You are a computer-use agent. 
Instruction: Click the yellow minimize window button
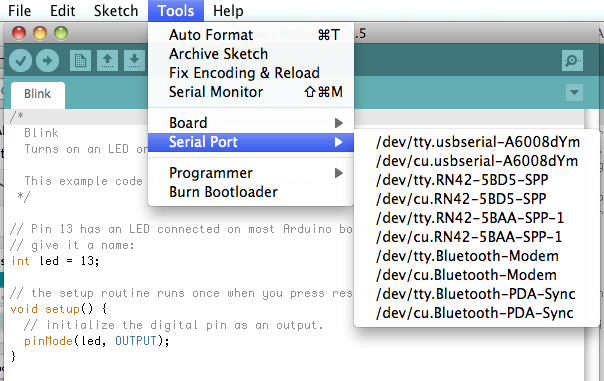[x=40, y=33]
